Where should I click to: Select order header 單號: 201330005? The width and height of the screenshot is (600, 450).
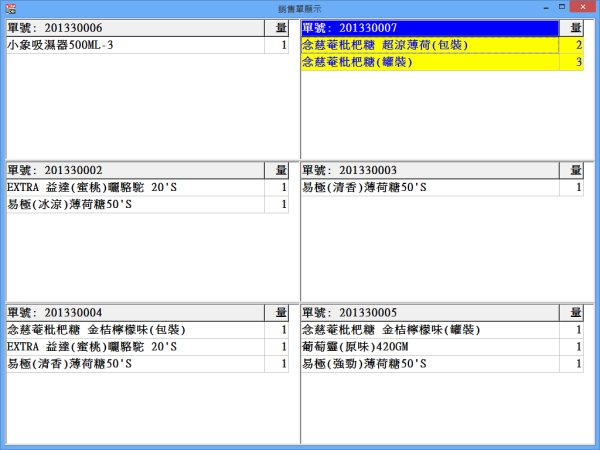[x=430, y=313]
